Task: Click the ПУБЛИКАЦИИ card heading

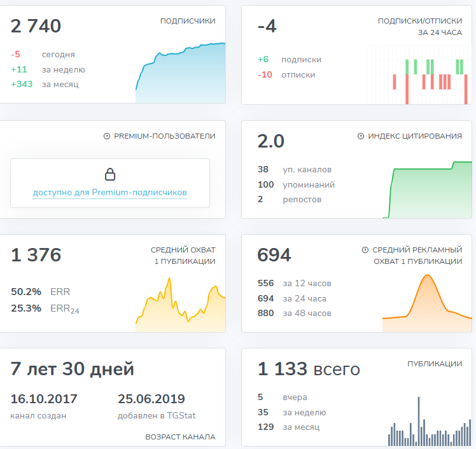Action: 435,364
